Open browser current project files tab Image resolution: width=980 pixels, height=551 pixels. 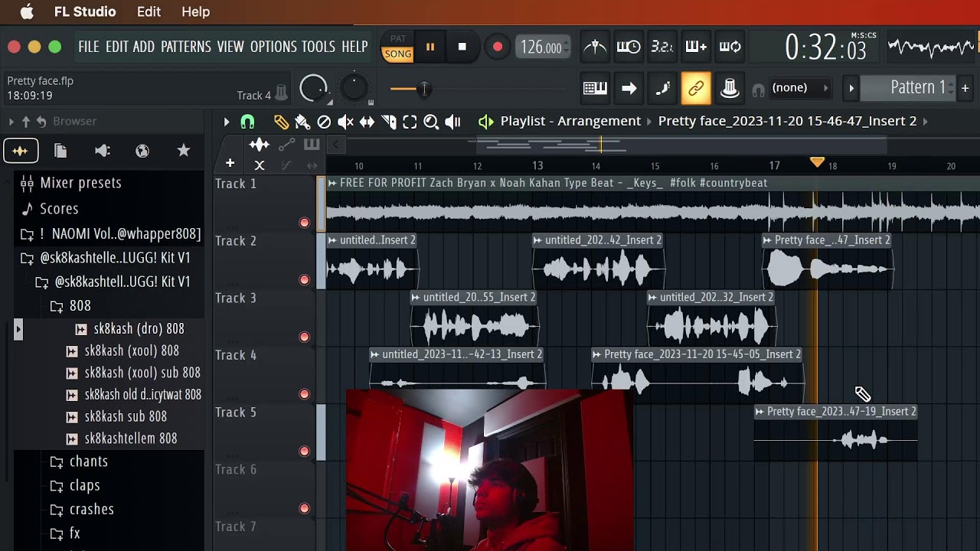pyautogui.click(x=60, y=151)
